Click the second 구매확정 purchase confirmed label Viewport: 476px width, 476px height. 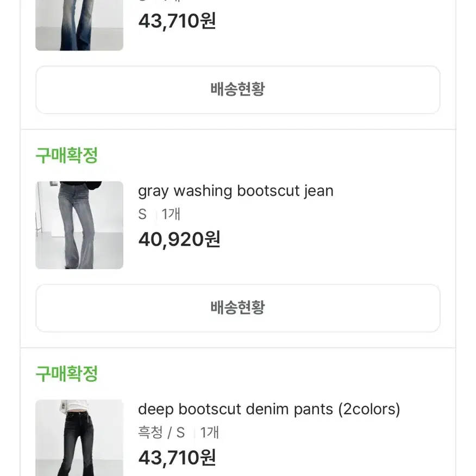[66, 374]
